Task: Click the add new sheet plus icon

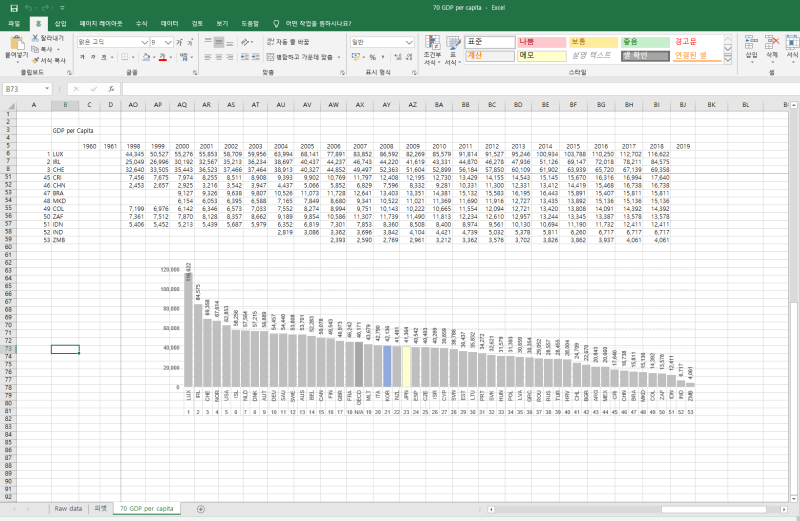Action: pyautogui.click(x=201, y=509)
